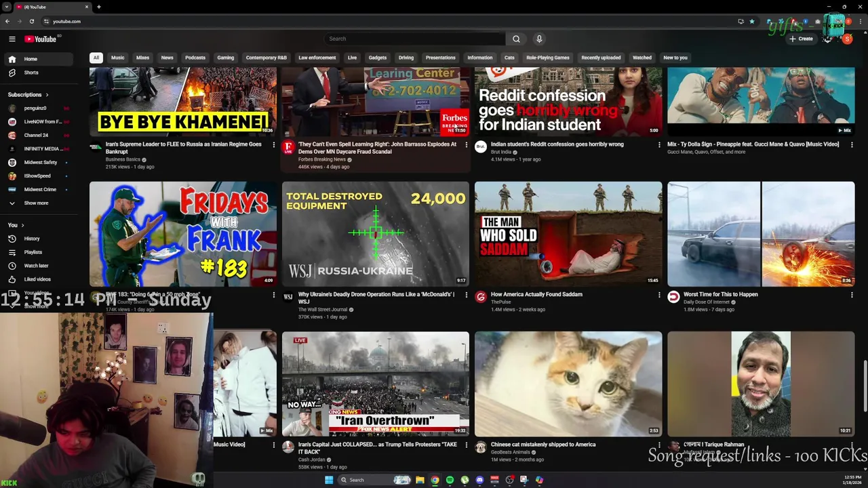
Task: Go to Home in the sidebar
Action: point(38,59)
